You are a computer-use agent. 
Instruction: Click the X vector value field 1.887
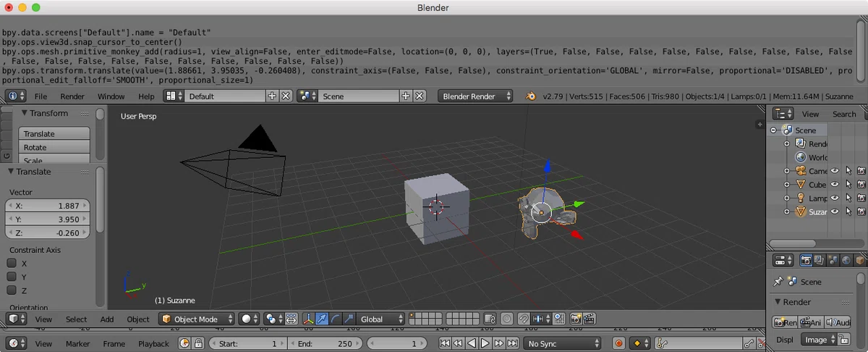coord(48,206)
